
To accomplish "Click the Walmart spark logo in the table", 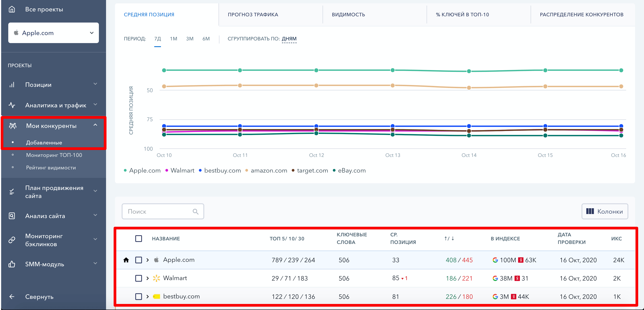I will click(x=156, y=278).
